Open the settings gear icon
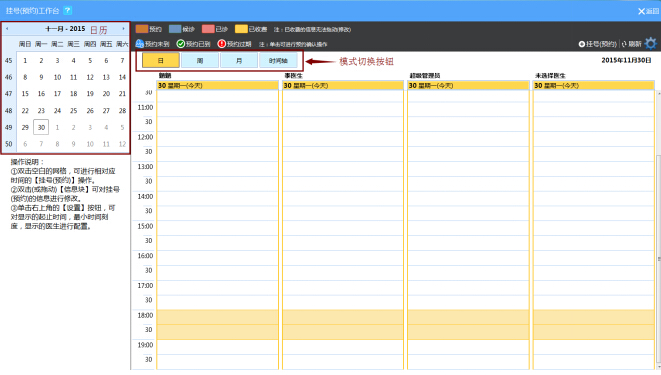This screenshot has height=375, width=661. tap(651, 43)
